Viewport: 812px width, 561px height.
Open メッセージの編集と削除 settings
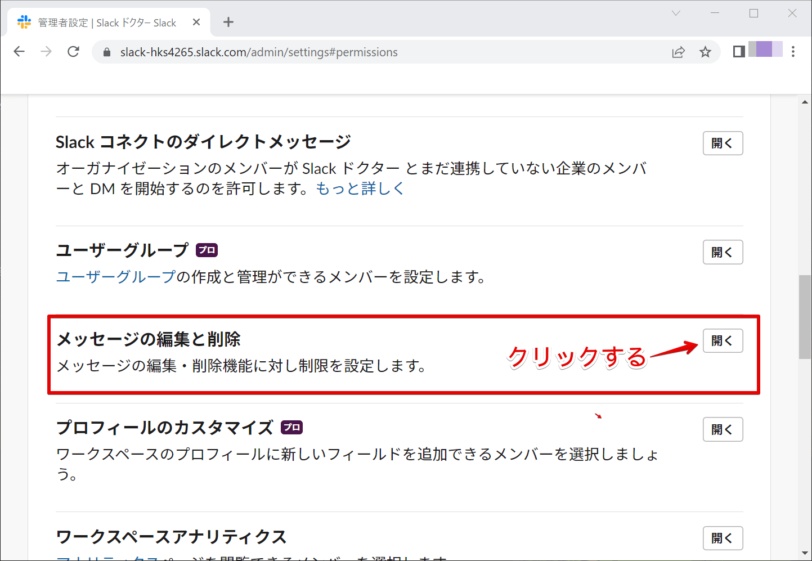(x=722, y=341)
